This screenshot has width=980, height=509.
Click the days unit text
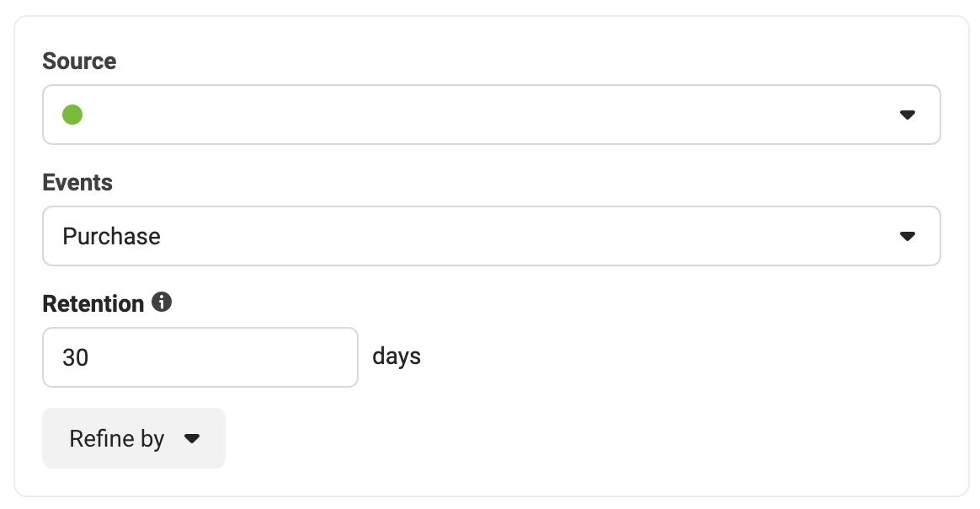pos(397,356)
